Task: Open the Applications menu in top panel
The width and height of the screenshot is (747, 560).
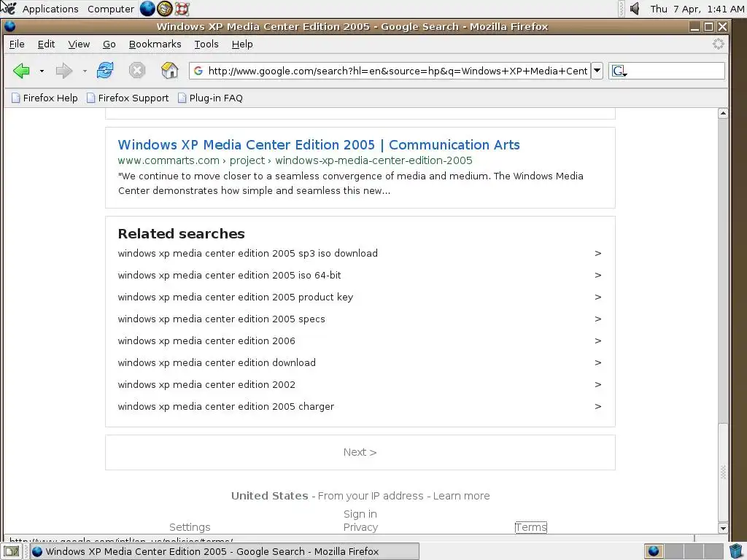Action: pos(50,9)
